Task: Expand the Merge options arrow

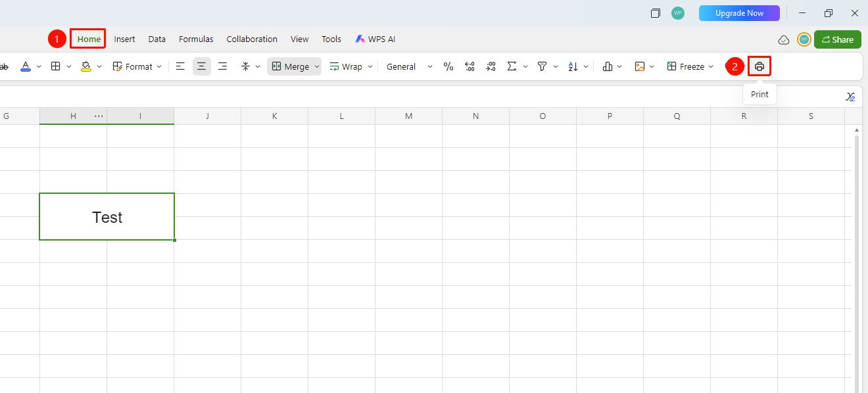Action: click(317, 66)
